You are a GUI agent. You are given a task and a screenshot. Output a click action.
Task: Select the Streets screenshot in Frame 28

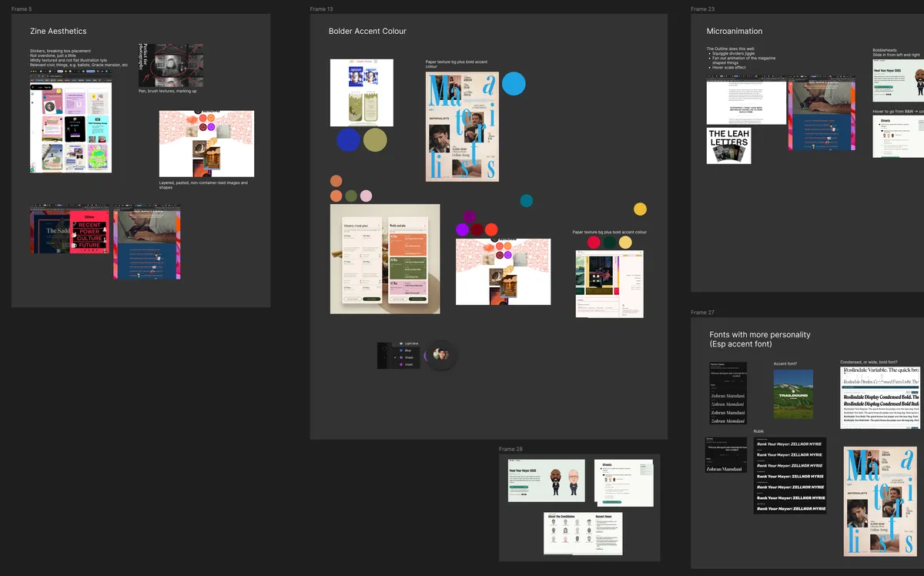coord(624,482)
